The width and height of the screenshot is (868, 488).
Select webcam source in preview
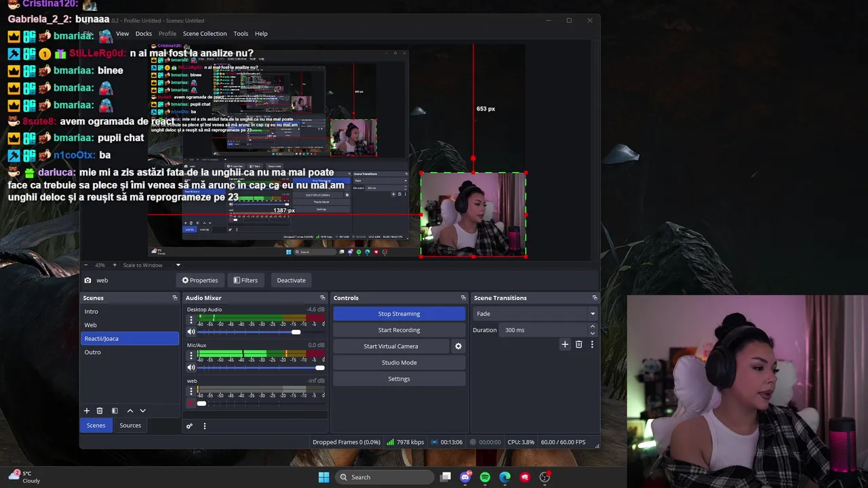pyautogui.click(x=473, y=214)
